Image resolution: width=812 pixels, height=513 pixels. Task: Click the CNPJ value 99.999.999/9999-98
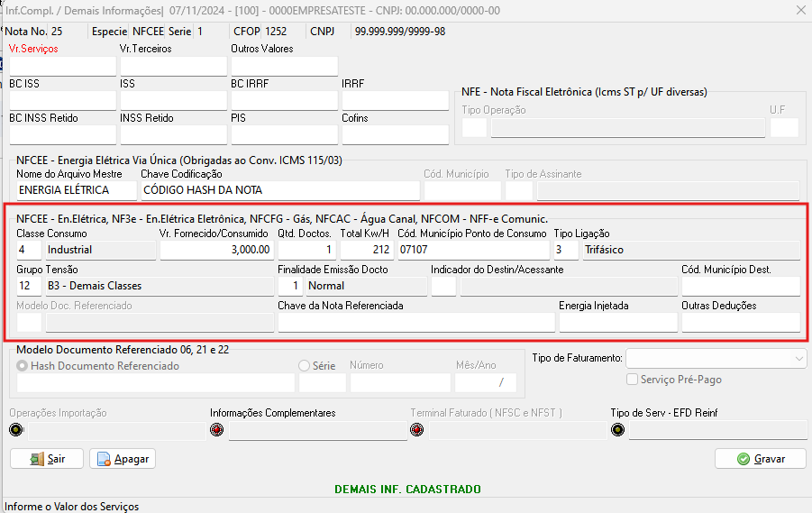click(x=400, y=32)
